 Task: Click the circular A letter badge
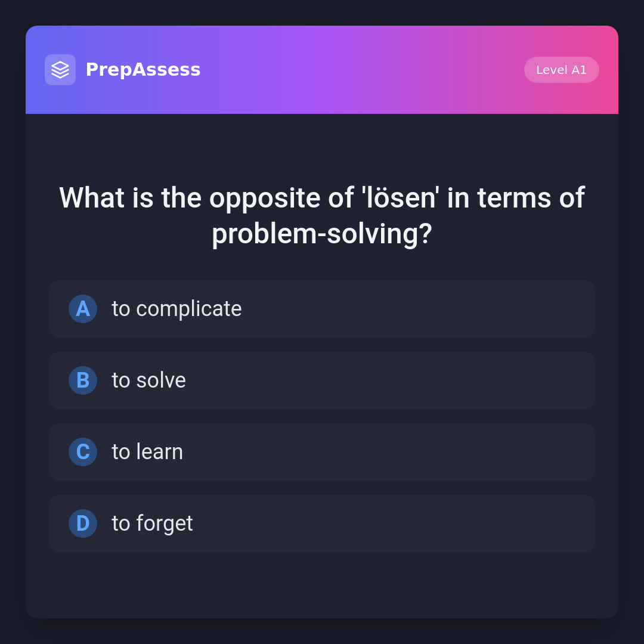pyautogui.click(x=83, y=309)
